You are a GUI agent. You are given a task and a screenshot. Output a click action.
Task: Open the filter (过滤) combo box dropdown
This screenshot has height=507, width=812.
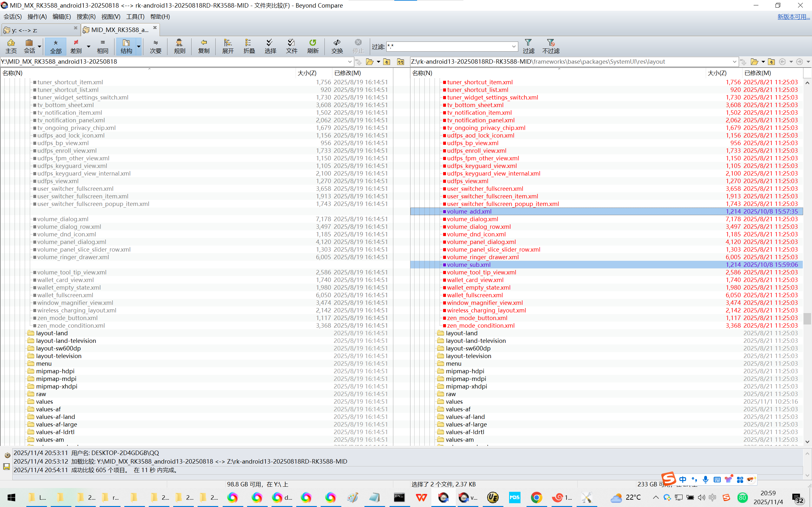click(x=514, y=47)
